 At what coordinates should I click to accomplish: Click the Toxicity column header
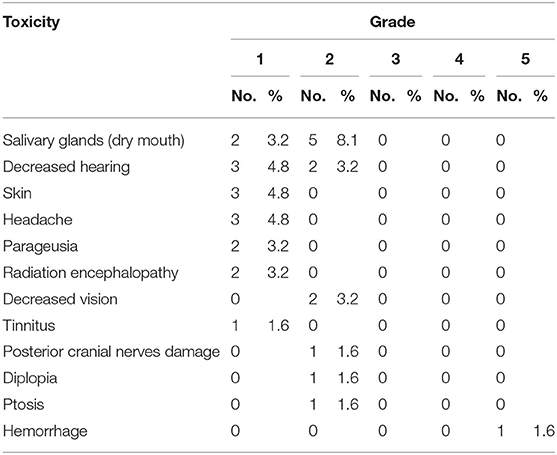click(x=31, y=22)
